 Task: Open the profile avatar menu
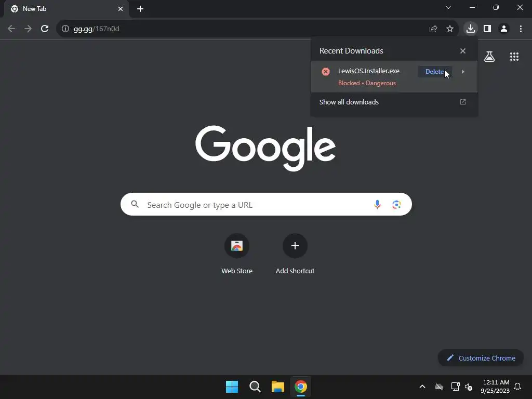click(x=504, y=29)
